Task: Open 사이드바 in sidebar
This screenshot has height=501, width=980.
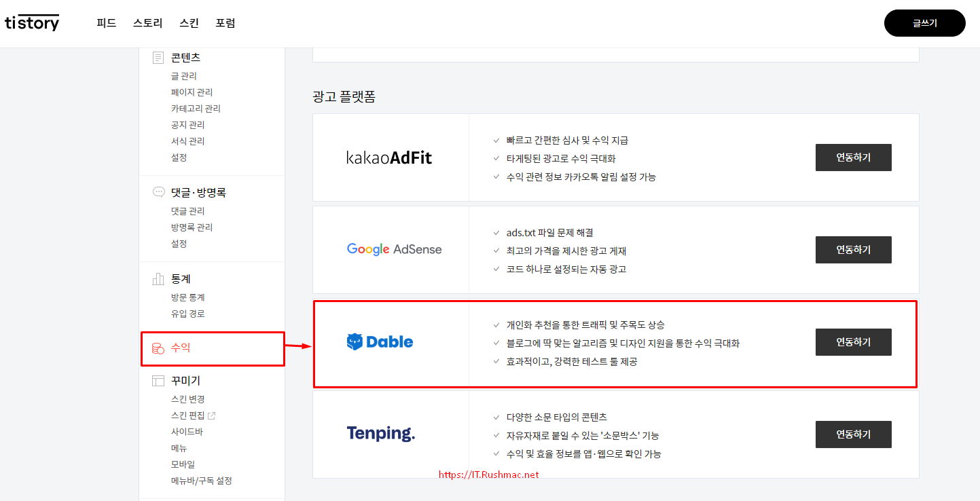Action: [x=187, y=432]
